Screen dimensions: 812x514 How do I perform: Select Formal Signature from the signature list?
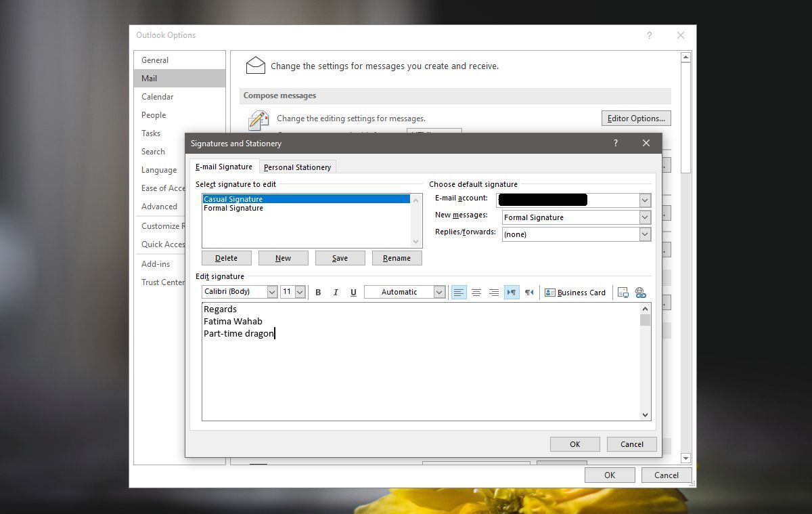(x=233, y=208)
